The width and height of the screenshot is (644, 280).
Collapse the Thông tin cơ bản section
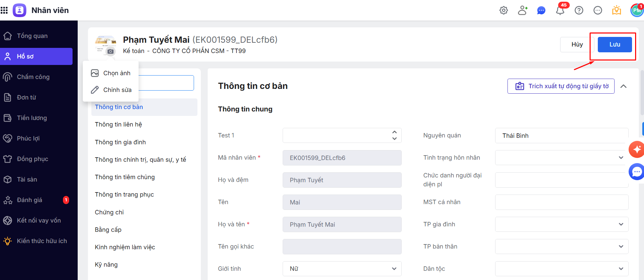point(623,86)
